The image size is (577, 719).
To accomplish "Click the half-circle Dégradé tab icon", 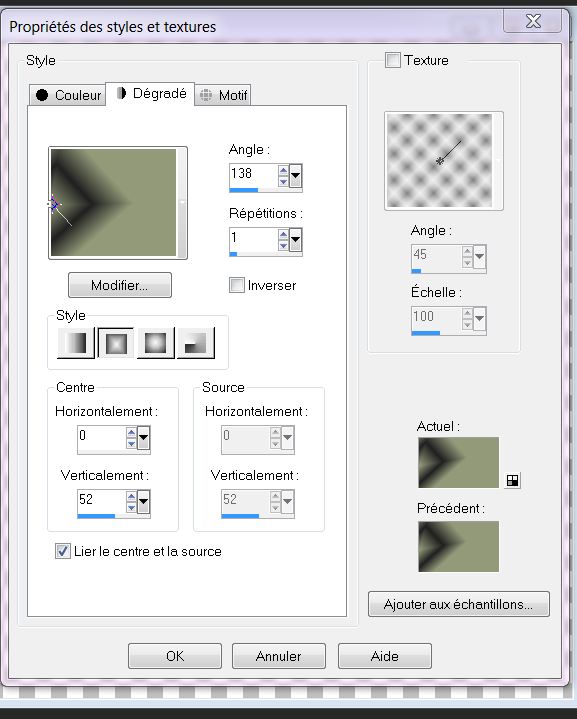I will [121, 93].
